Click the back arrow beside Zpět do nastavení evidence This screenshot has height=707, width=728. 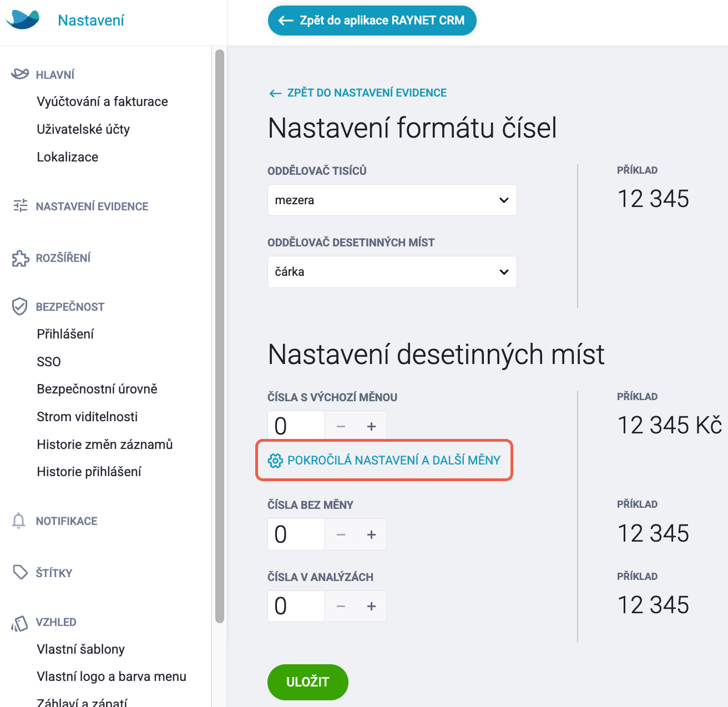coord(275,93)
